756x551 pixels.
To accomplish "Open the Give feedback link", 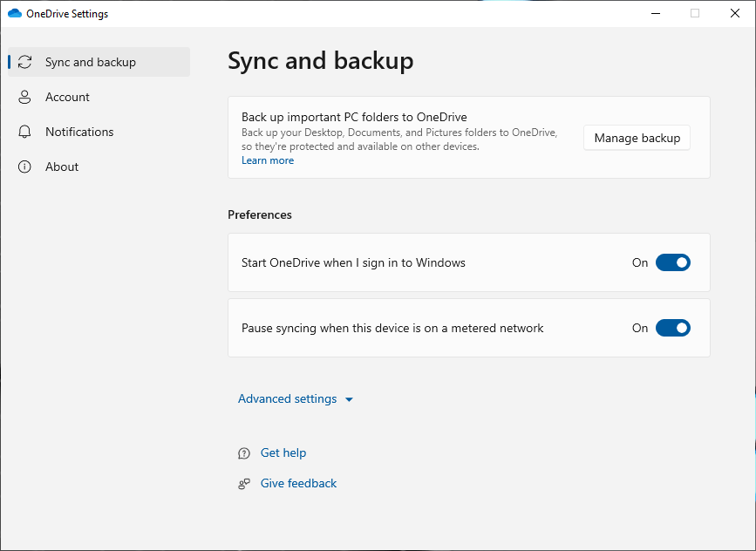I will [x=298, y=483].
